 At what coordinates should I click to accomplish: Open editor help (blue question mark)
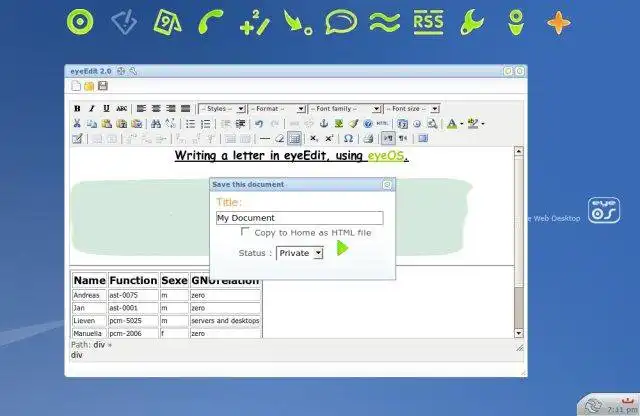[x=368, y=123]
